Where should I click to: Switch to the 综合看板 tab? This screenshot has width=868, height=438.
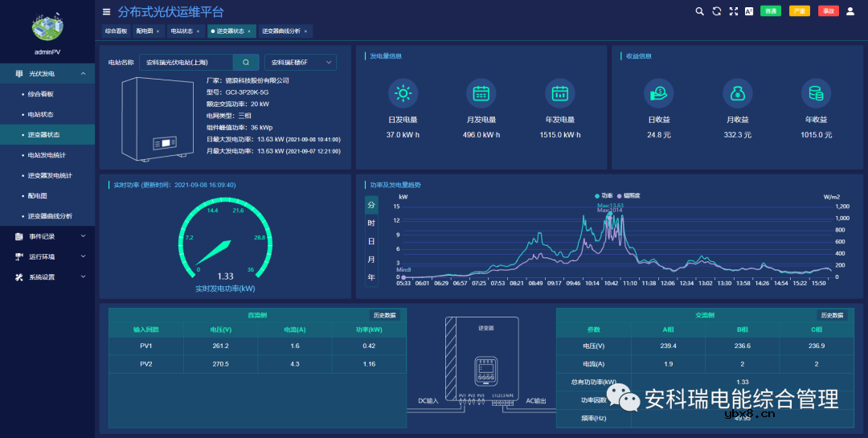pos(116,31)
